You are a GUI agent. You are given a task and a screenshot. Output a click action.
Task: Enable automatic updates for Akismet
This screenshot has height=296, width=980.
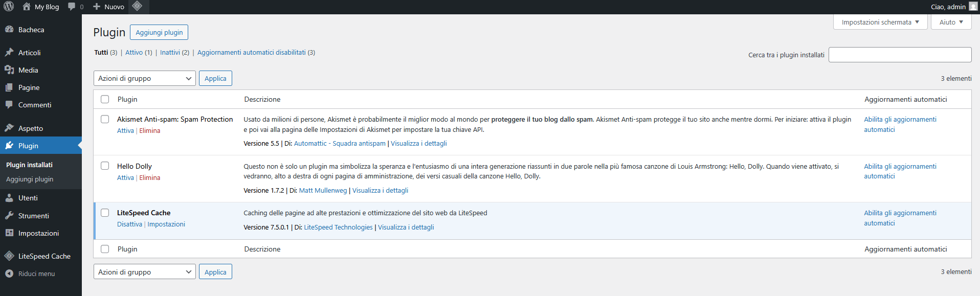(x=900, y=124)
